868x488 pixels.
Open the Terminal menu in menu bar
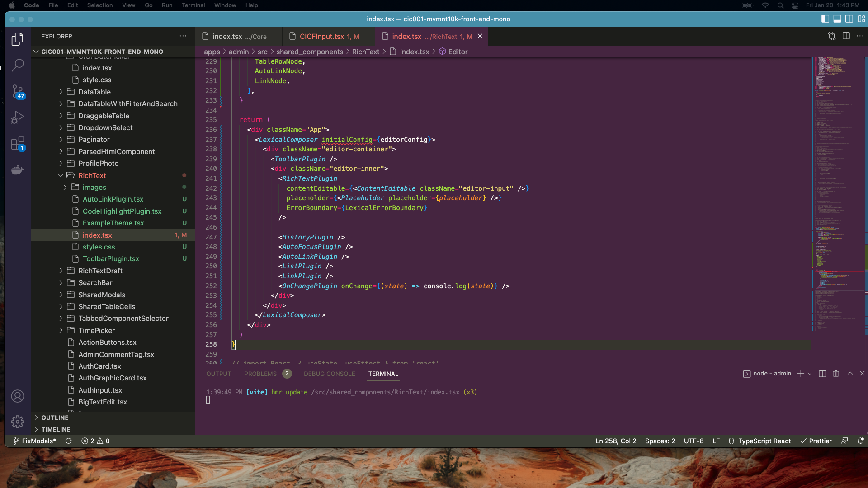tap(193, 5)
